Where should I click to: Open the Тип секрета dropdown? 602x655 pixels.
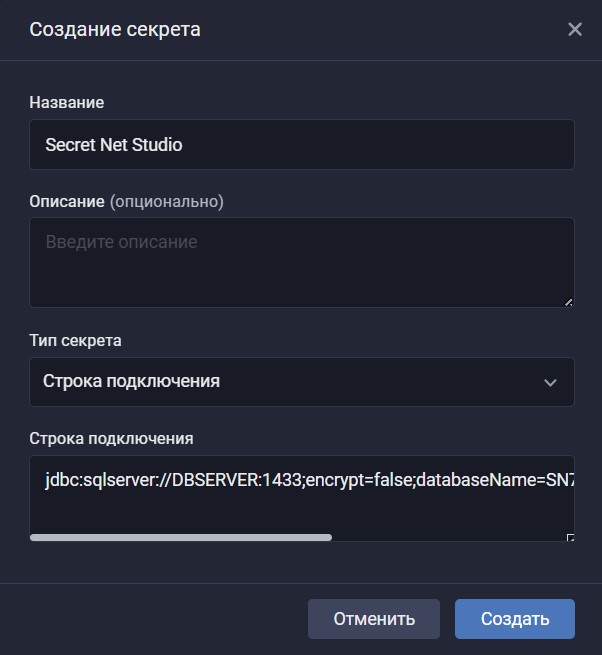pos(302,382)
